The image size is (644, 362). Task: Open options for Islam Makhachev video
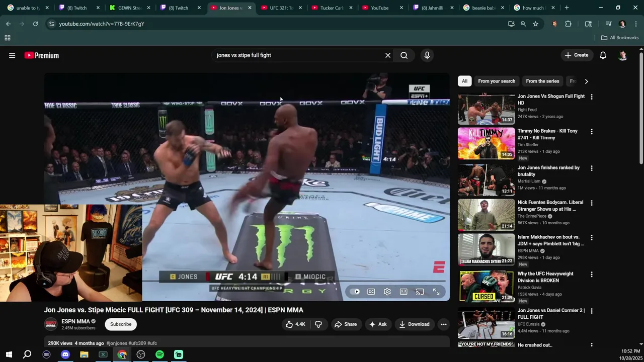[x=592, y=237]
